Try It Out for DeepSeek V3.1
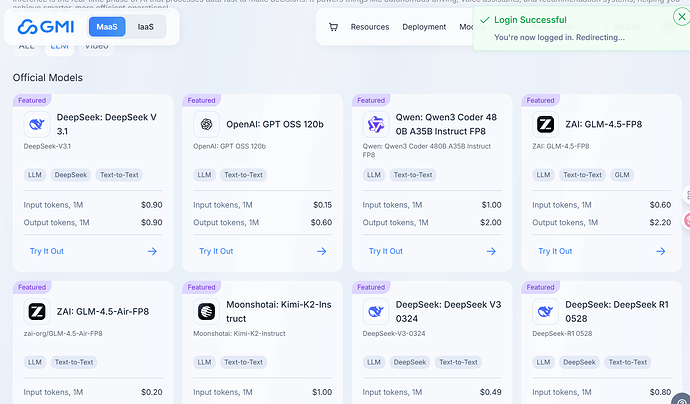The height and width of the screenshot is (404, 690). (47, 251)
